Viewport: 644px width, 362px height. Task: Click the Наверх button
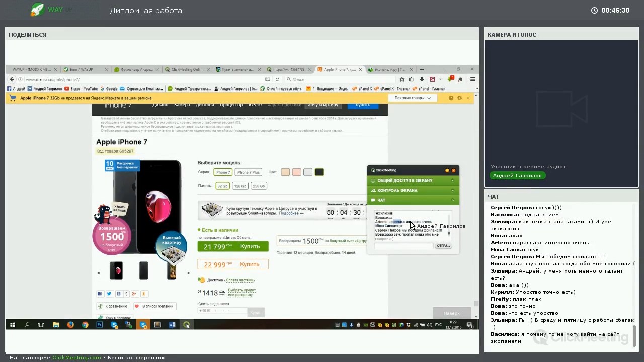click(452, 313)
